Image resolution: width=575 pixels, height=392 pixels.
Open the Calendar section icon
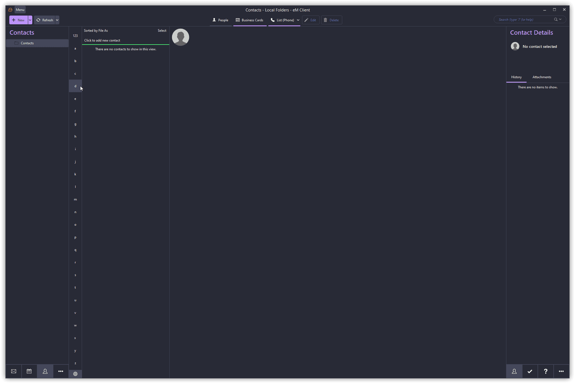point(29,371)
